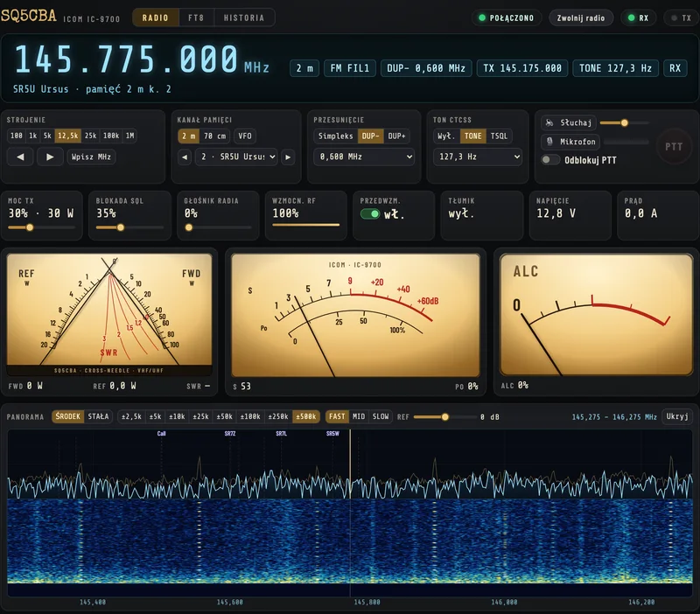This screenshot has width=700, height=614.
Task: Click the TX status indicator in header
Action: pyautogui.click(x=682, y=17)
